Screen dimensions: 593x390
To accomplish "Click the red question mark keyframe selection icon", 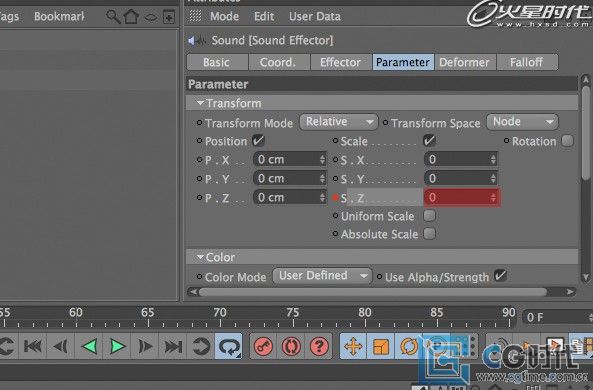I will pyautogui.click(x=319, y=346).
